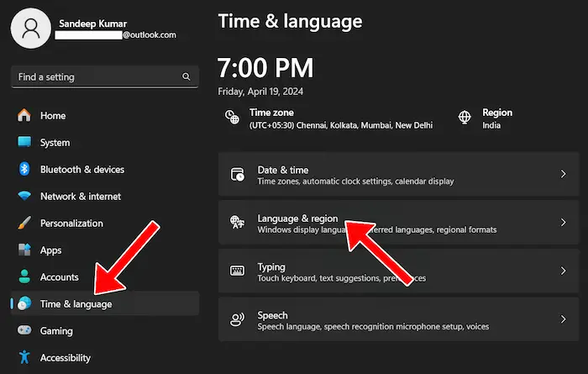Click the Region India label
Screen dimensions: 588x374
[497, 119]
